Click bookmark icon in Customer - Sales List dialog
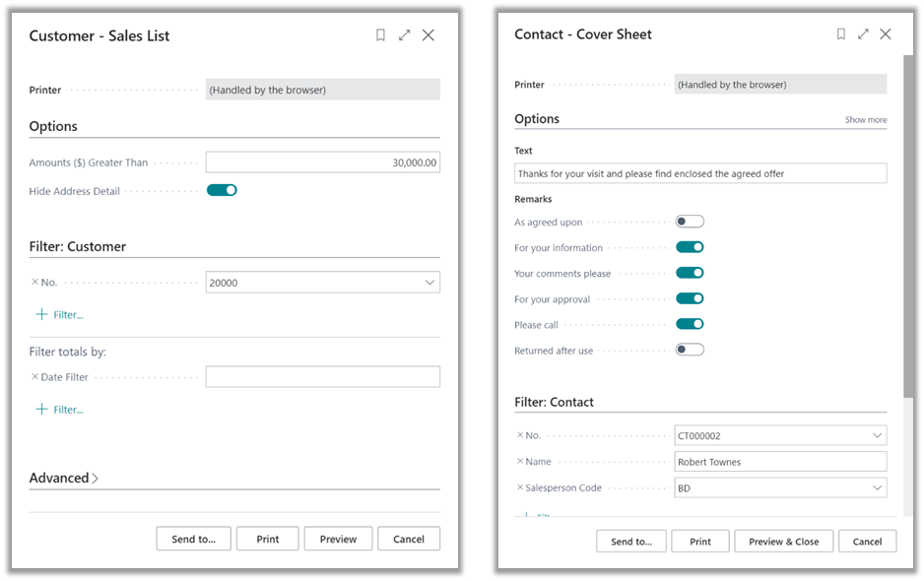 380,35
